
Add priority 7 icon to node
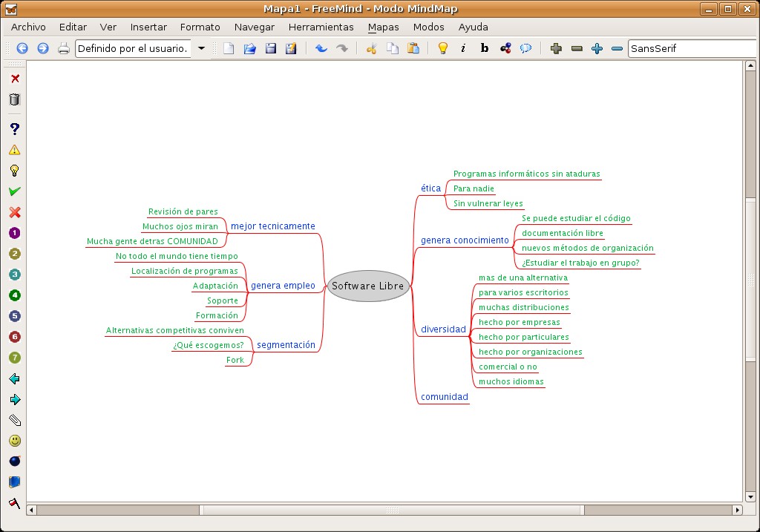[15, 358]
